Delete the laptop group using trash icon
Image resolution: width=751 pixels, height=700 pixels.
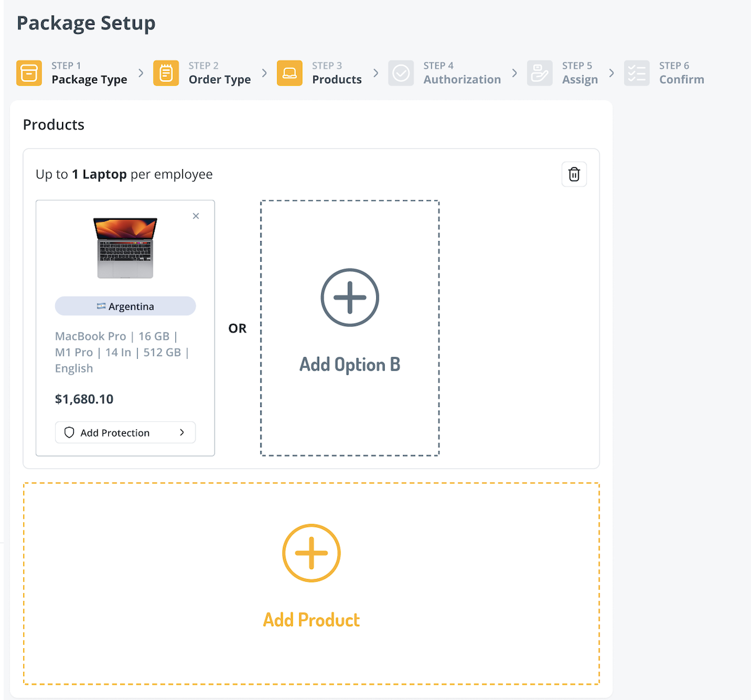coord(574,174)
